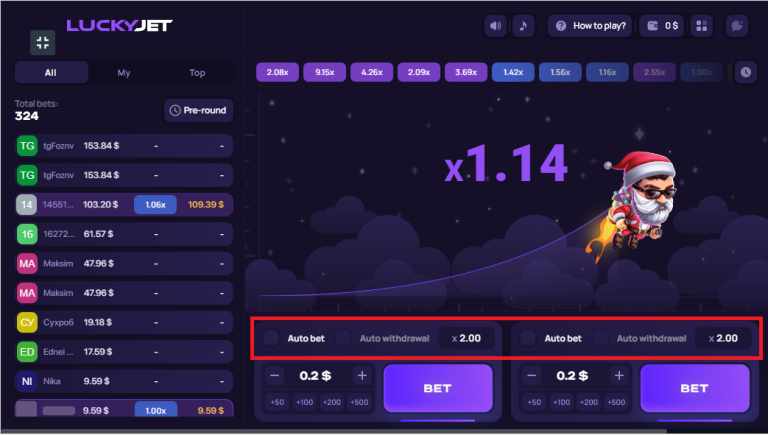Switch to the My bets tab
Viewport: 768px width, 435px height.
click(124, 73)
